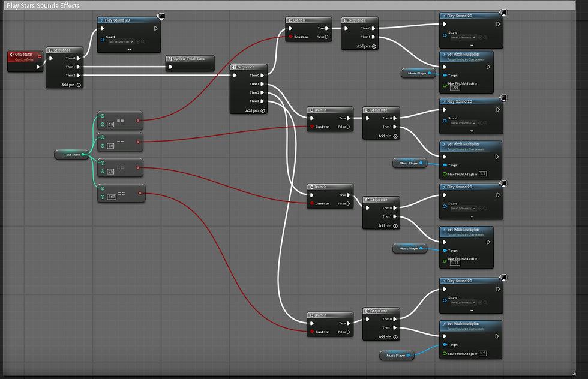Select the Set Pitch Multiplier node title with 1.15

click(x=463, y=230)
